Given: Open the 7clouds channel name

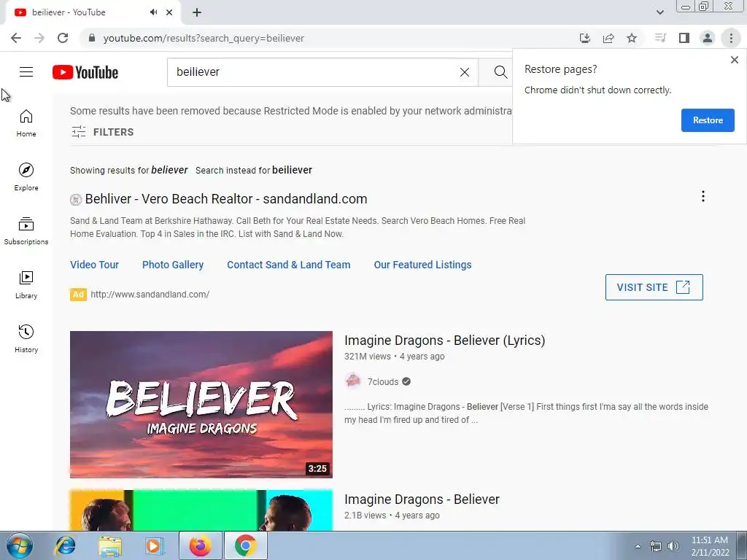Looking at the screenshot, I should pyautogui.click(x=382, y=381).
